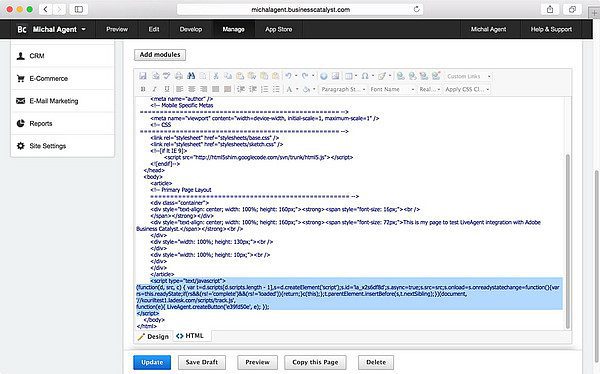
Task: Click the Print icon in editor toolbar
Action: click(179, 76)
